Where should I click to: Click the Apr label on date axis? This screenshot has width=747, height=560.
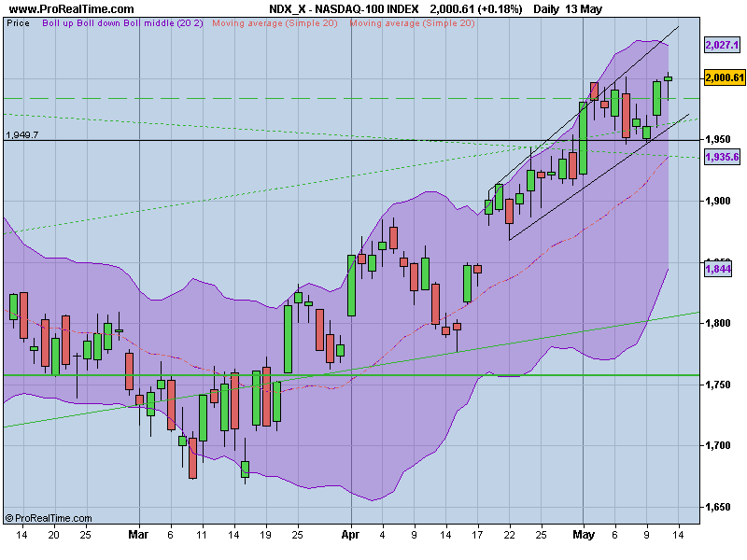(x=351, y=535)
